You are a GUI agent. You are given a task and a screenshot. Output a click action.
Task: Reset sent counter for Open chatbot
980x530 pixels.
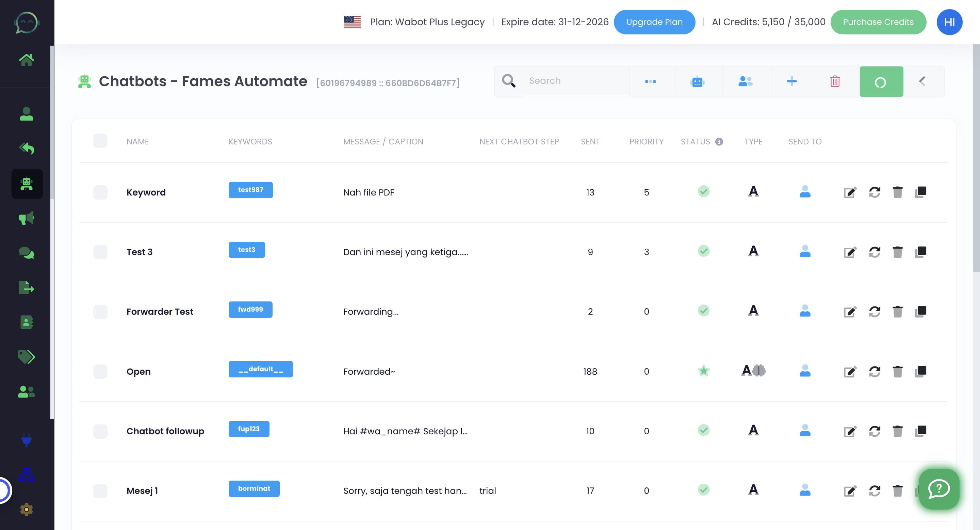[874, 371]
